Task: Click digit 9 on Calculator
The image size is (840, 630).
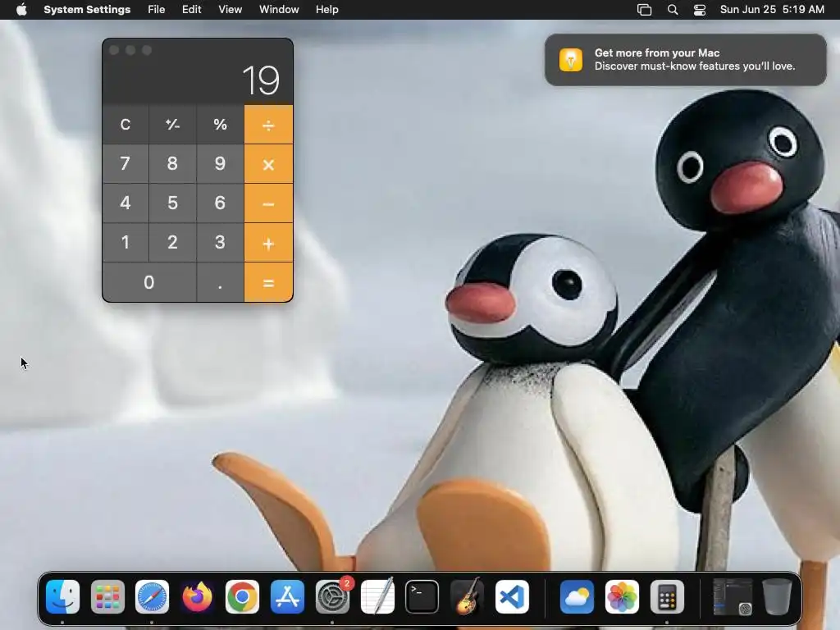Action: 220,164
